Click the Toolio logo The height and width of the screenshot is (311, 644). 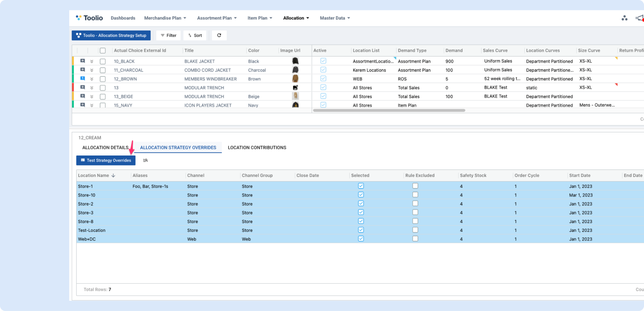[x=89, y=18]
